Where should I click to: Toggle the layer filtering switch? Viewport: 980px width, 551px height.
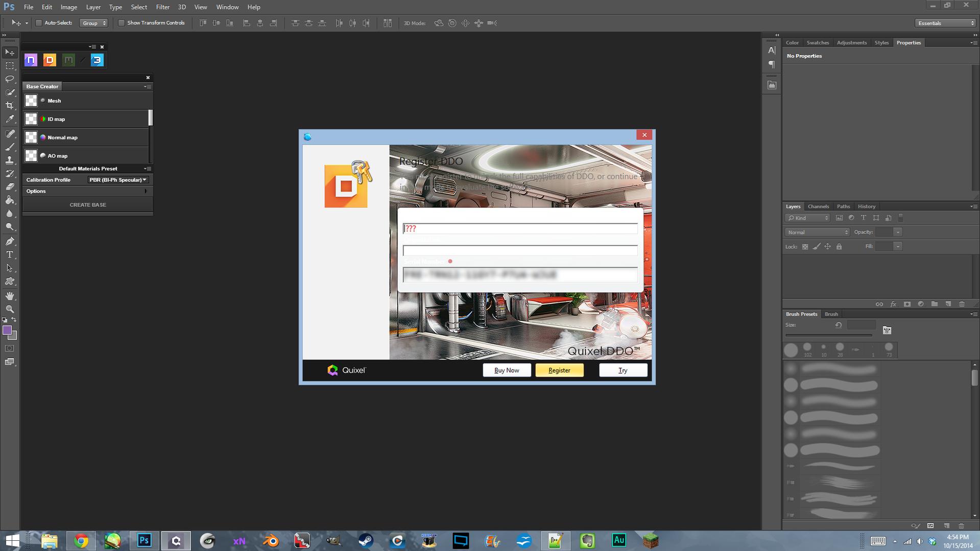[x=901, y=218]
